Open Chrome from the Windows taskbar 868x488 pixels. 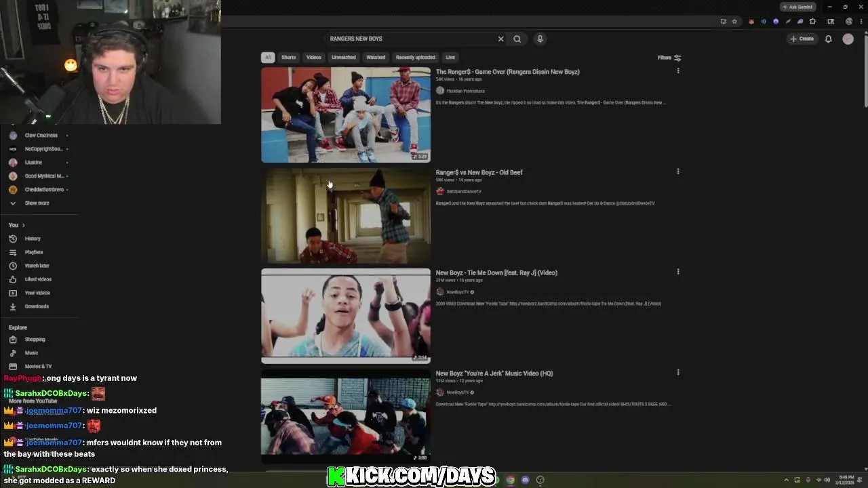510,480
